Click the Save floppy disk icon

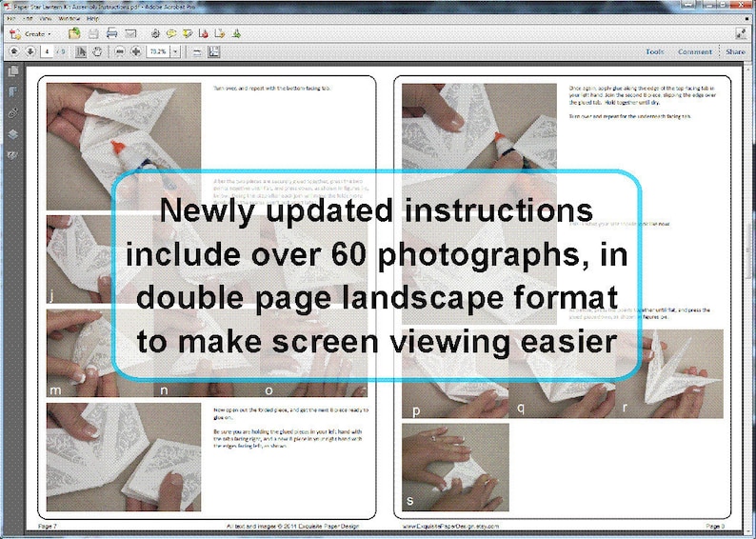(x=93, y=33)
